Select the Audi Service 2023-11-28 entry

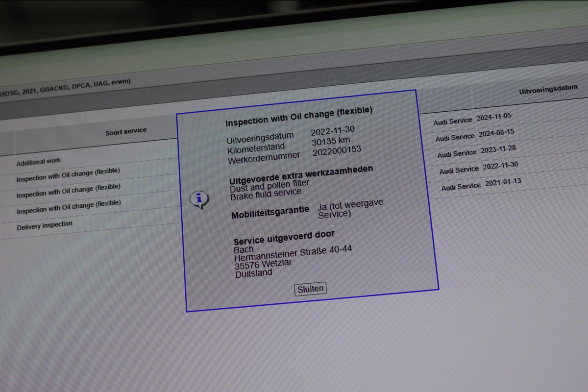point(476,152)
